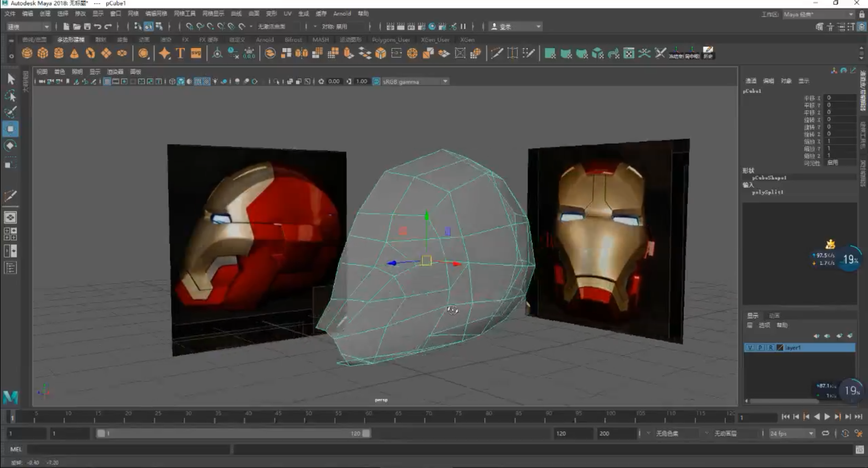Undo last action arrow icon
Viewport: 868px width, 468px height.
point(97,27)
